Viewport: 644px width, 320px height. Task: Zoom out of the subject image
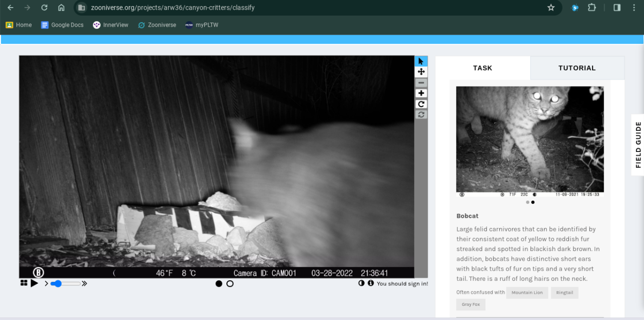421,83
